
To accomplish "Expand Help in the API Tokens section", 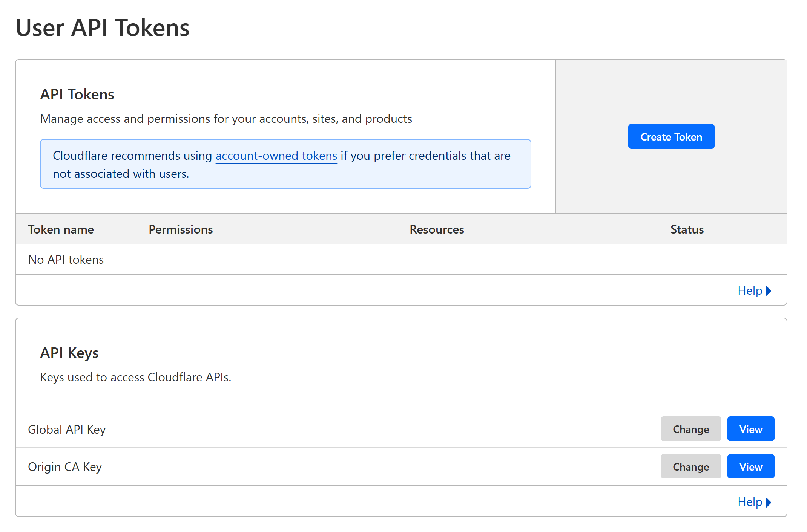I will click(x=750, y=290).
